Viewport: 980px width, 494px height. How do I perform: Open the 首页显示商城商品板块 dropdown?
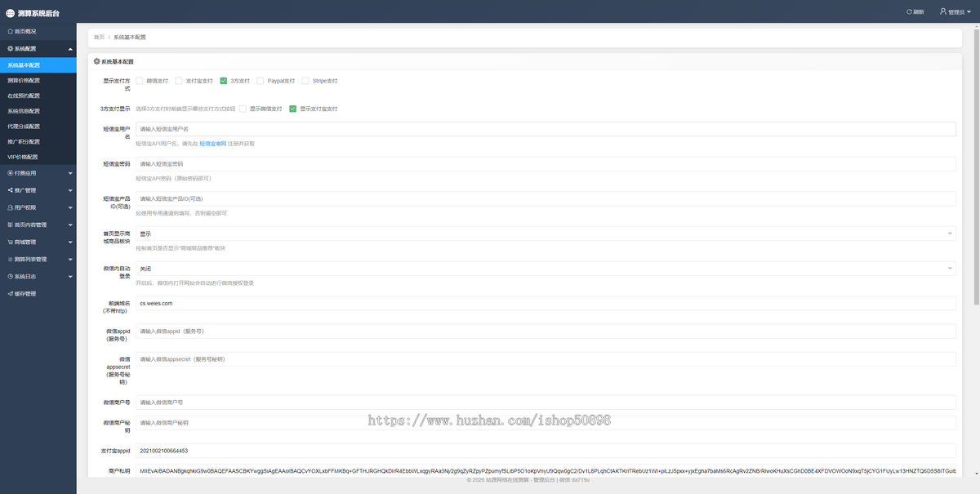(546, 234)
